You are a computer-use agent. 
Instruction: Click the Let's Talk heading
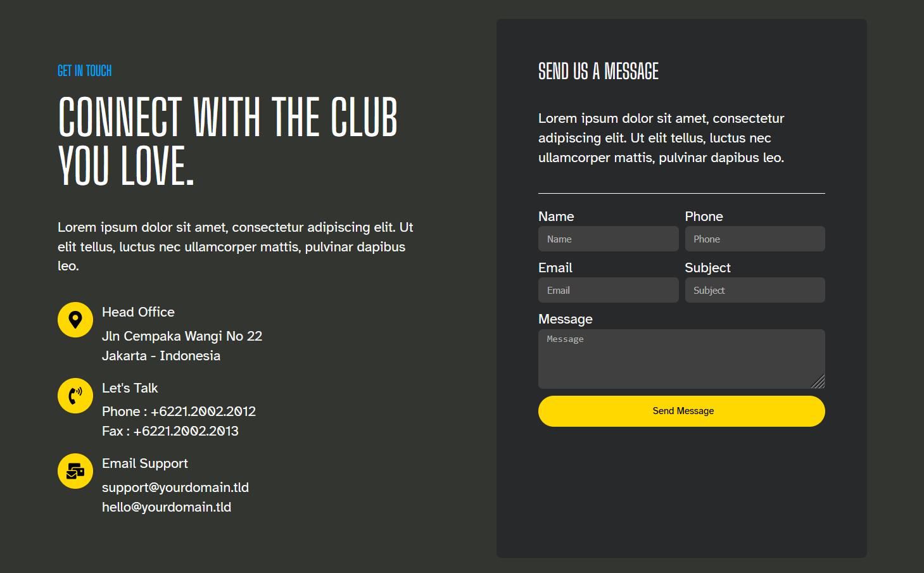click(x=130, y=388)
